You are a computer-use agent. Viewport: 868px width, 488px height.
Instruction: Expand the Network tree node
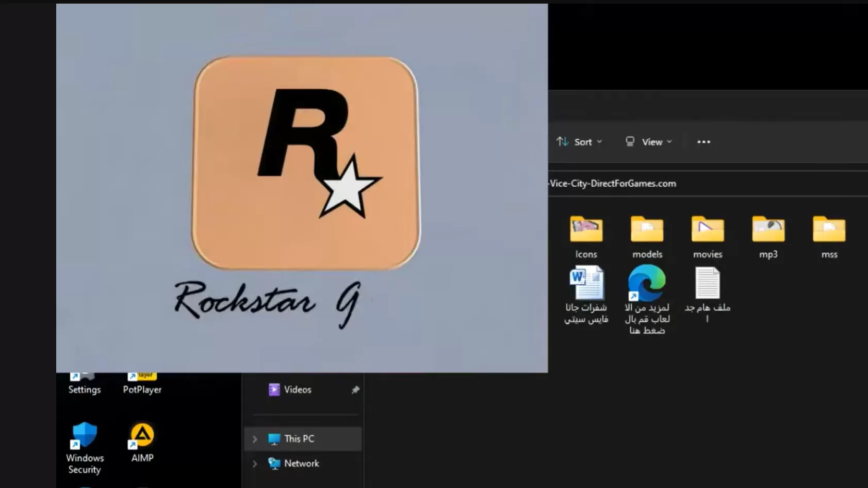(x=255, y=464)
